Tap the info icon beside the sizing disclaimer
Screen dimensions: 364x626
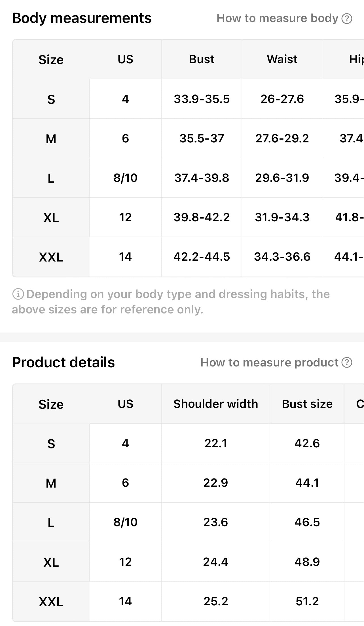point(18,294)
